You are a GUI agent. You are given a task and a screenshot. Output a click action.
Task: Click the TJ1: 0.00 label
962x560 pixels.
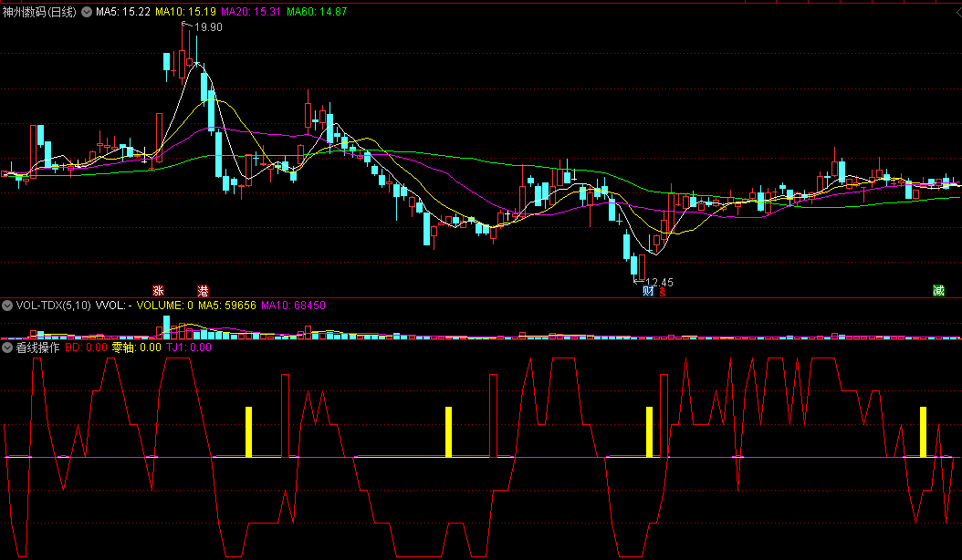(x=189, y=347)
